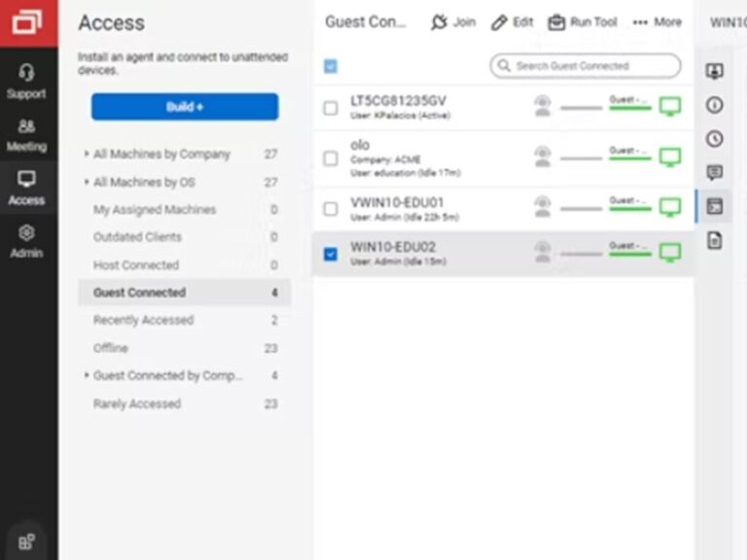Click the Access page heading
The image size is (747, 560).
click(x=112, y=22)
